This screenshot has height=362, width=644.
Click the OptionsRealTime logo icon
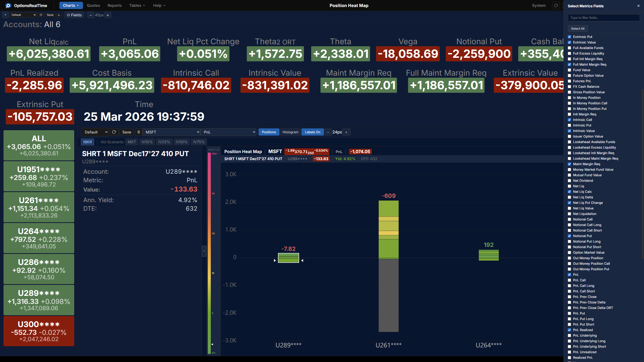pyautogui.click(x=8, y=5)
